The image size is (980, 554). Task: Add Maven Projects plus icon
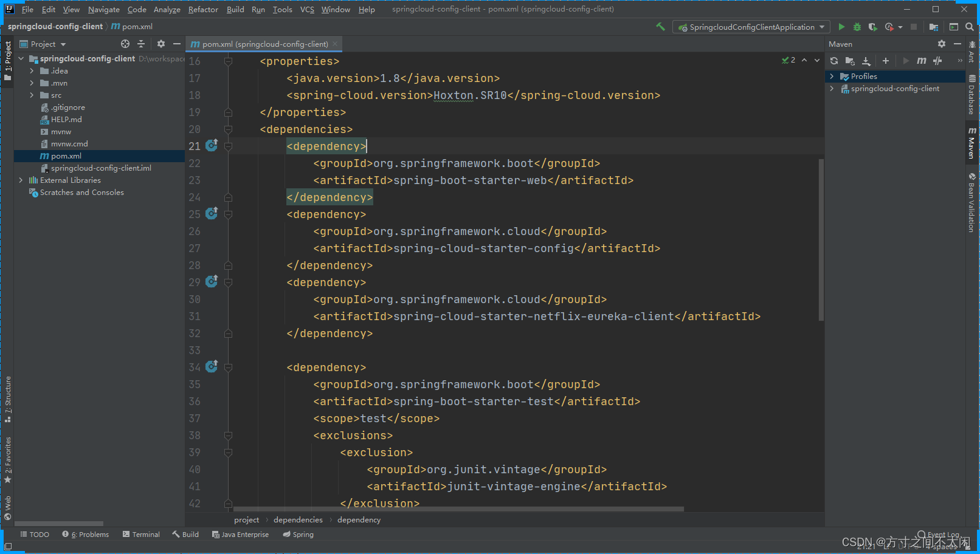[886, 61]
